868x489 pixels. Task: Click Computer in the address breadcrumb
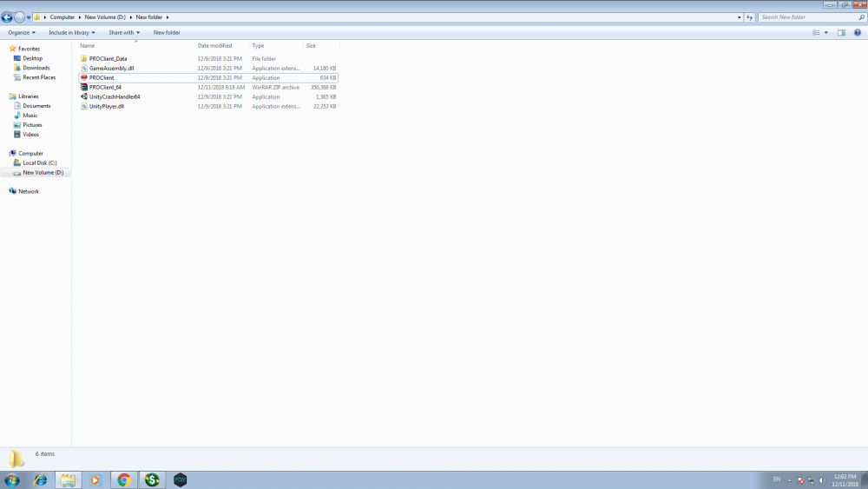pyautogui.click(x=62, y=17)
